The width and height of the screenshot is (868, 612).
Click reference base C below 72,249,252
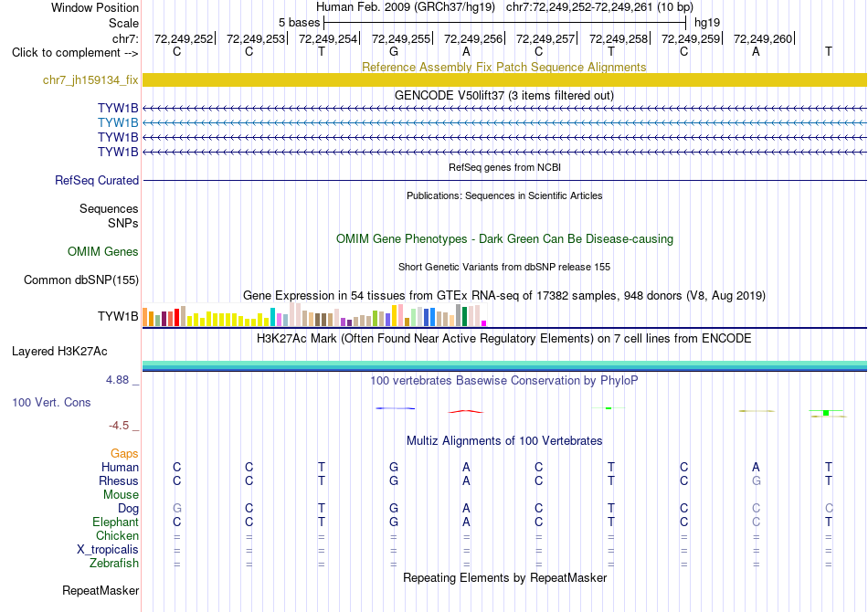coord(176,52)
